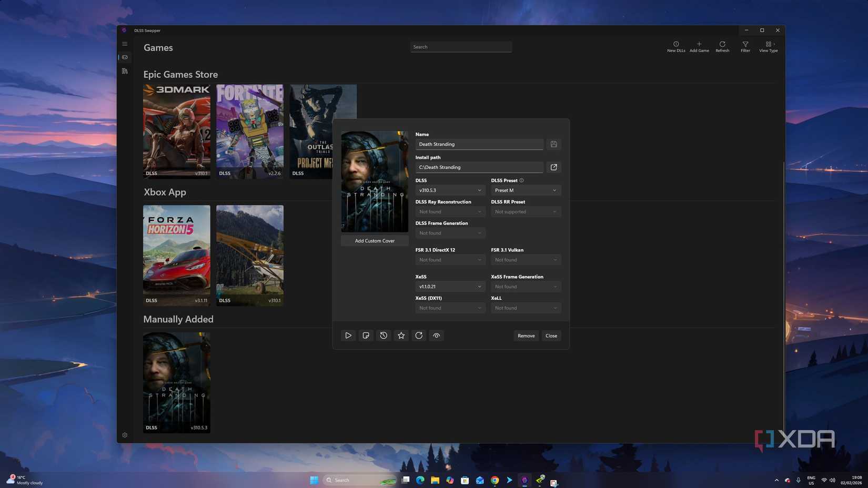Open Google Chrome from taskbar

(495, 480)
